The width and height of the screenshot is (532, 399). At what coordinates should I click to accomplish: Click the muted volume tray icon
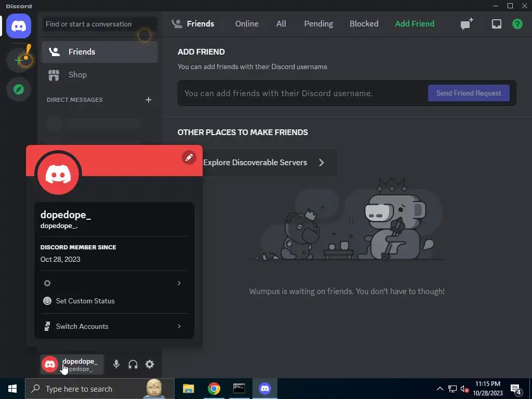[x=464, y=389]
